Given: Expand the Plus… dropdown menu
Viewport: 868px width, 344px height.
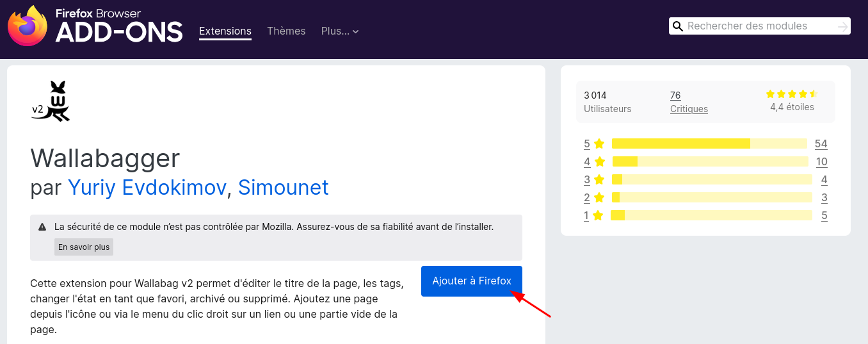Looking at the screenshot, I should tap(339, 31).
